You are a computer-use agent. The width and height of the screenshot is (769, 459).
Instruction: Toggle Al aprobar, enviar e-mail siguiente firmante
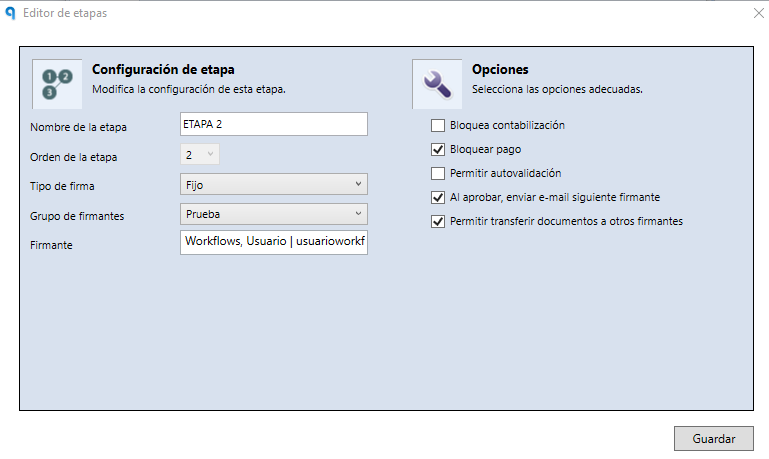tap(438, 198)
